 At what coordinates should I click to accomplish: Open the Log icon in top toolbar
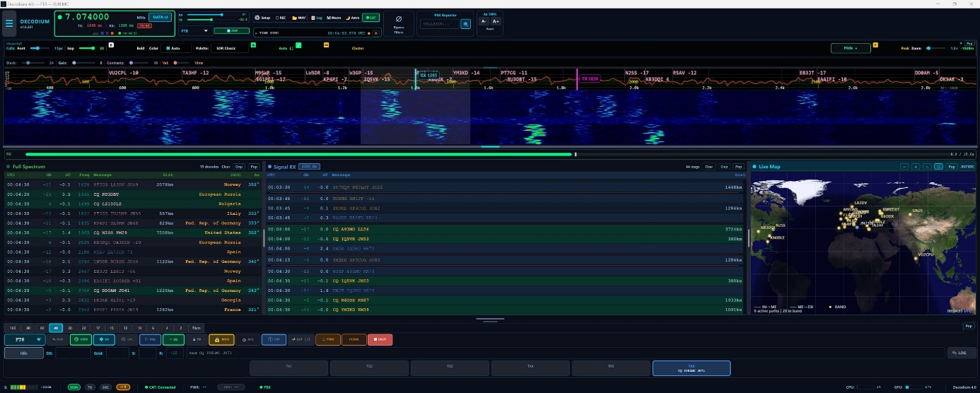tap(316, 17)
